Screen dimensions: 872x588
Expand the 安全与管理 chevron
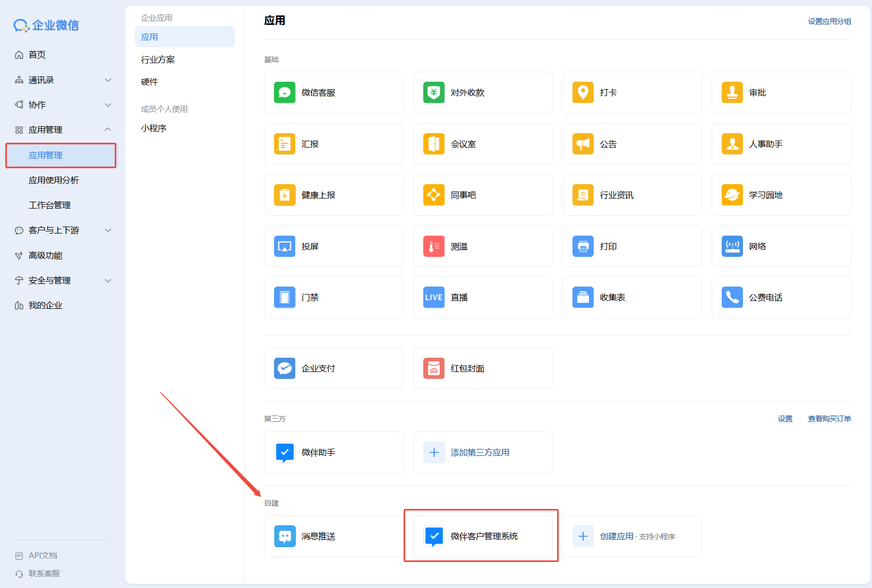coord(108,281)
